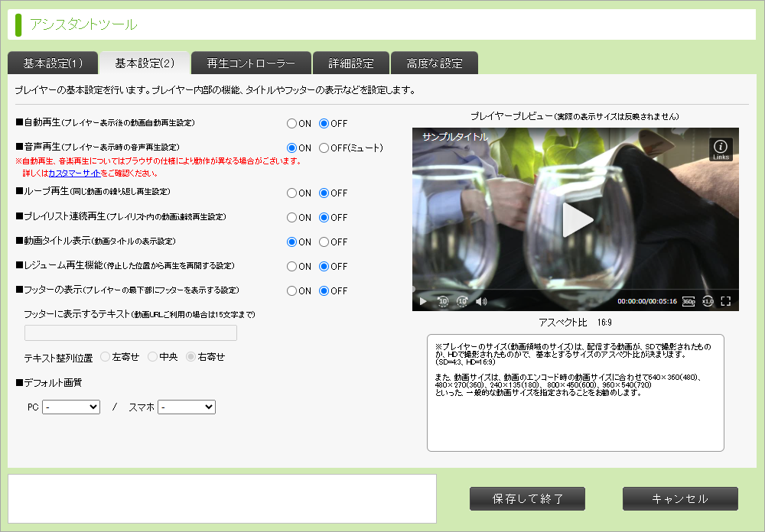This screenshot has width=765, height=532.
Task: Open the PC default quality dropdown
Action: click(x=71, y=407)
